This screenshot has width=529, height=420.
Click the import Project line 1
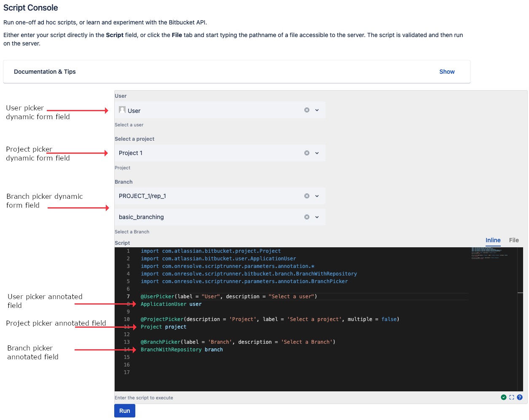coord(211,251)
